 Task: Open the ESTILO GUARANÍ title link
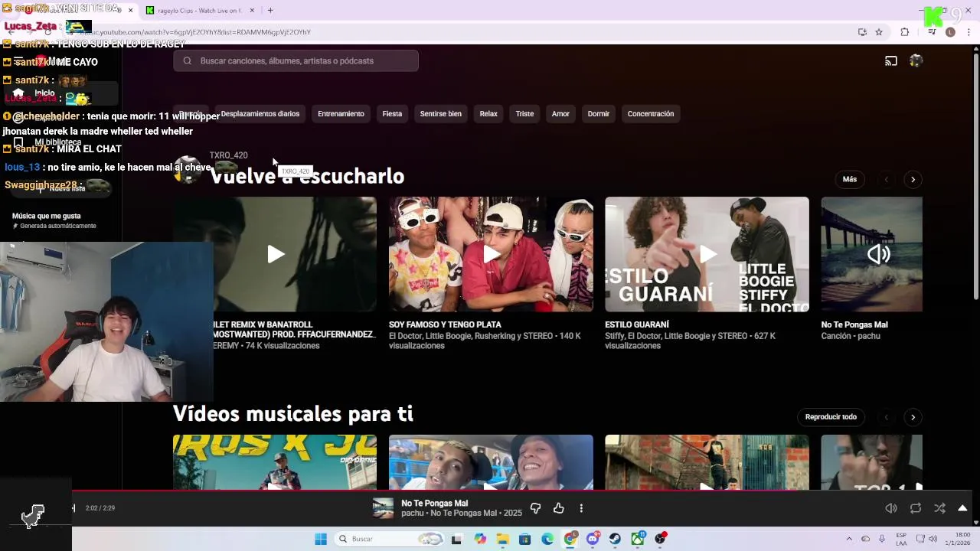[637, 324]
